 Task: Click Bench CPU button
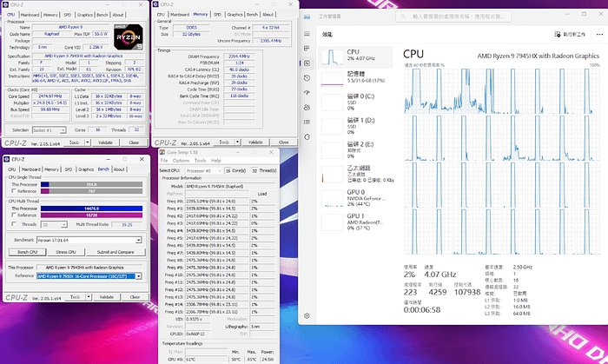point(28,252)
